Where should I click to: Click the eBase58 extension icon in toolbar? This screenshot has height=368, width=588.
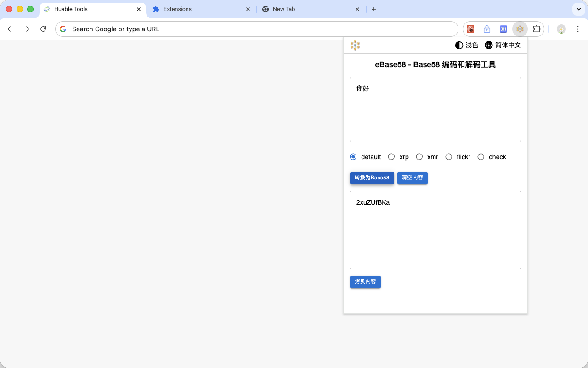click(x=520, y=29)
